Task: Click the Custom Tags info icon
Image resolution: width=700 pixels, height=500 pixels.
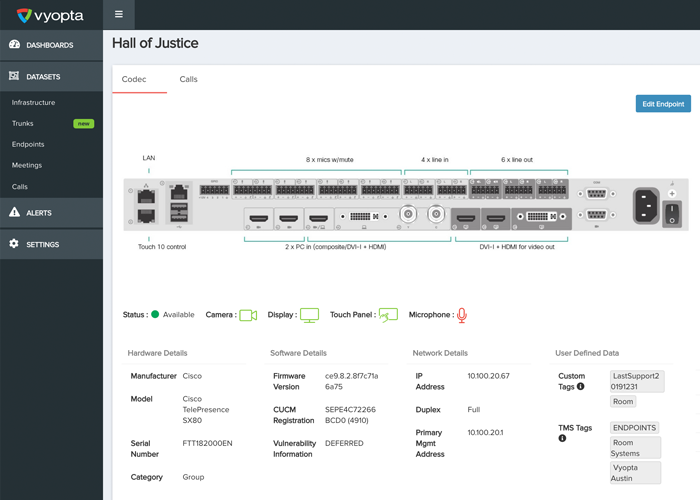Action: 580,387
